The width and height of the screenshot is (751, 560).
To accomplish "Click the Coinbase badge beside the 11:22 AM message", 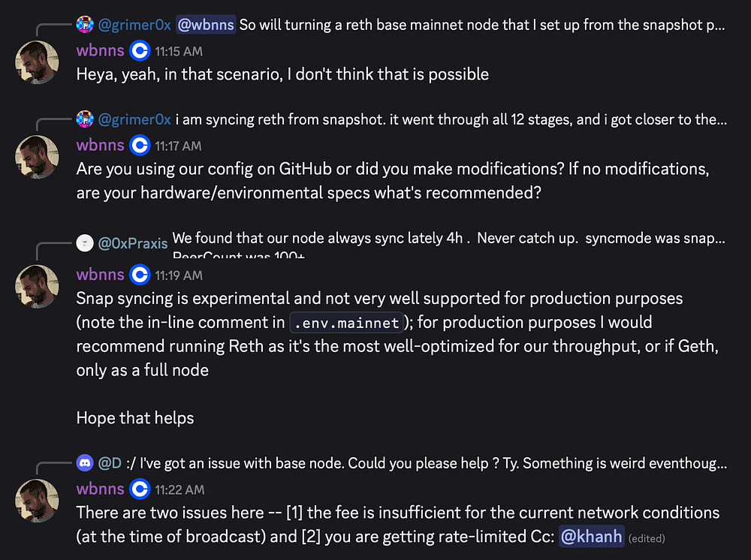I will click(140, 489).
